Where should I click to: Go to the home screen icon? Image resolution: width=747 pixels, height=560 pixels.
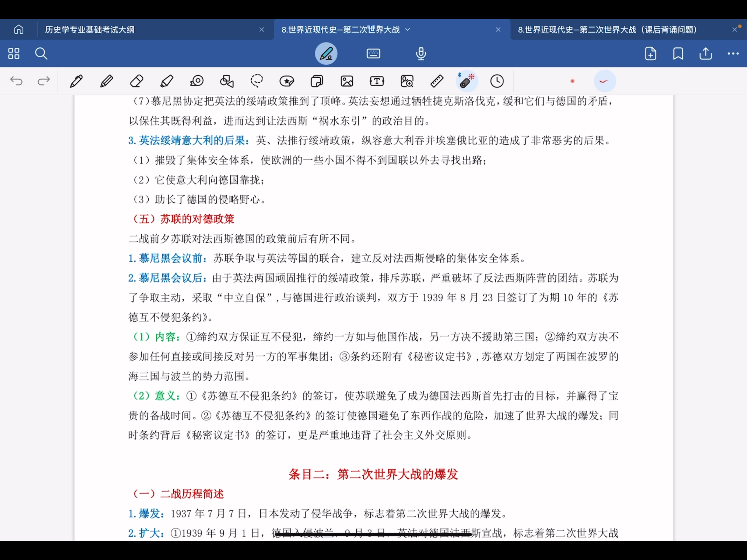click(x=19, y=30)
